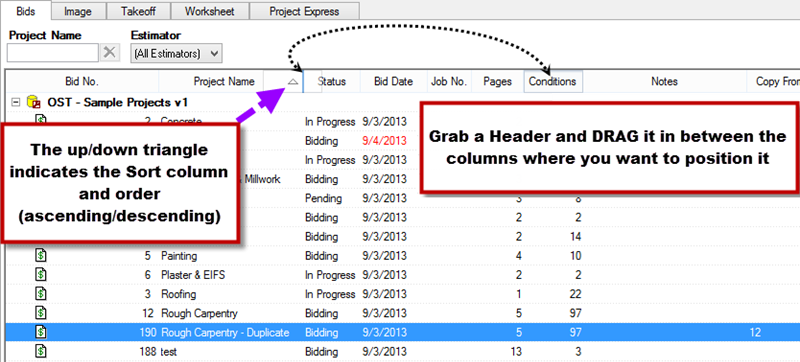Image resolution: width=800 pixels, height=362 pixels.
Task: Click the Project Name input field
Action: (x=53, y=53)
